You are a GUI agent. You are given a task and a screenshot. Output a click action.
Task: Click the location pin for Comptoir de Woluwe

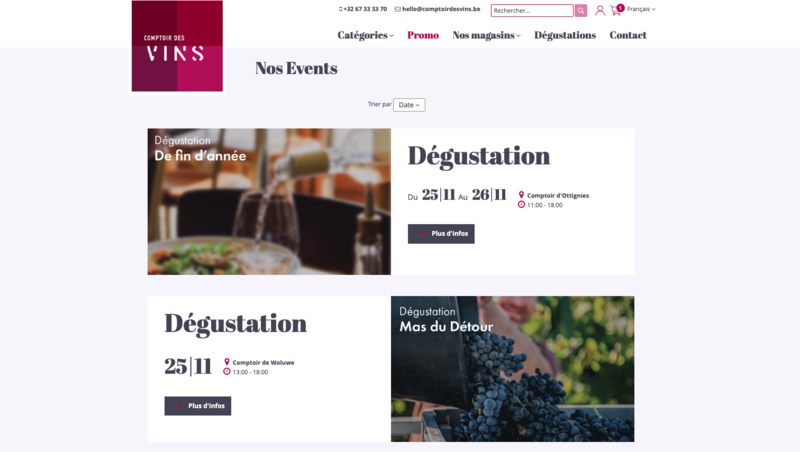[x=227, y=362]
